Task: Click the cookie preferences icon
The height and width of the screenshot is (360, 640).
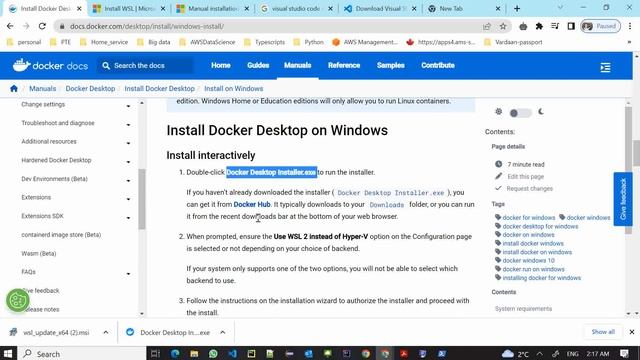Action: tap(18, 300)
